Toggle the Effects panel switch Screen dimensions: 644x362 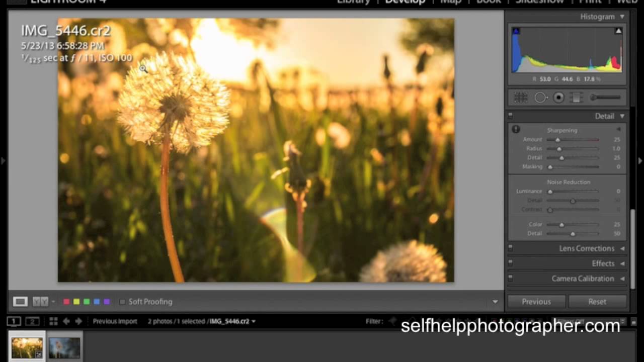click(510, 263)
